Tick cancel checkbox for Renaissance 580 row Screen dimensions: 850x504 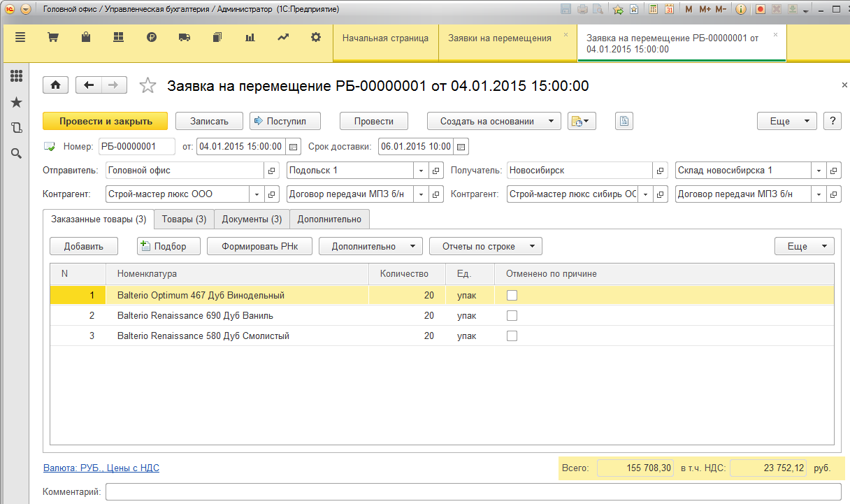pyautogui.click(x=512, y=336)
